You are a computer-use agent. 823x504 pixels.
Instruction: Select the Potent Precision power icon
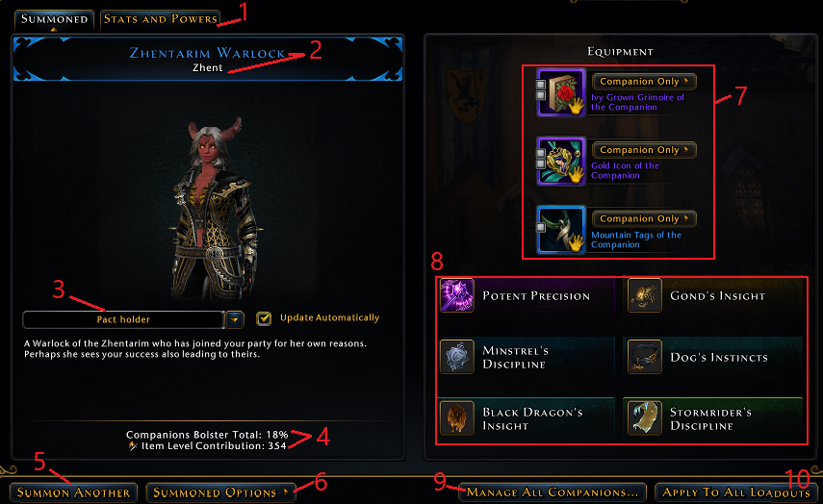point(456,295)
